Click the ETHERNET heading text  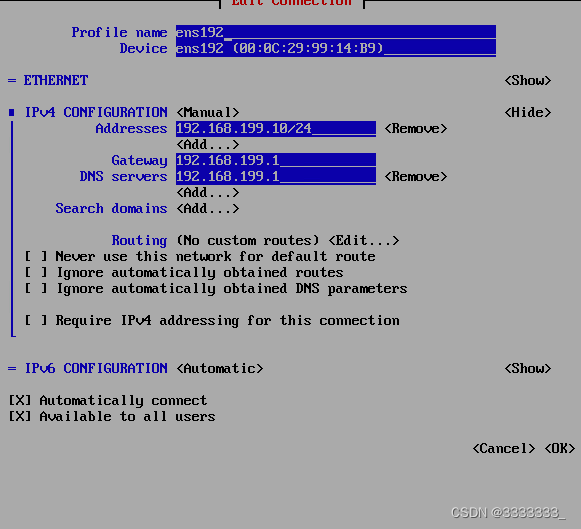[x=56, y=80]
